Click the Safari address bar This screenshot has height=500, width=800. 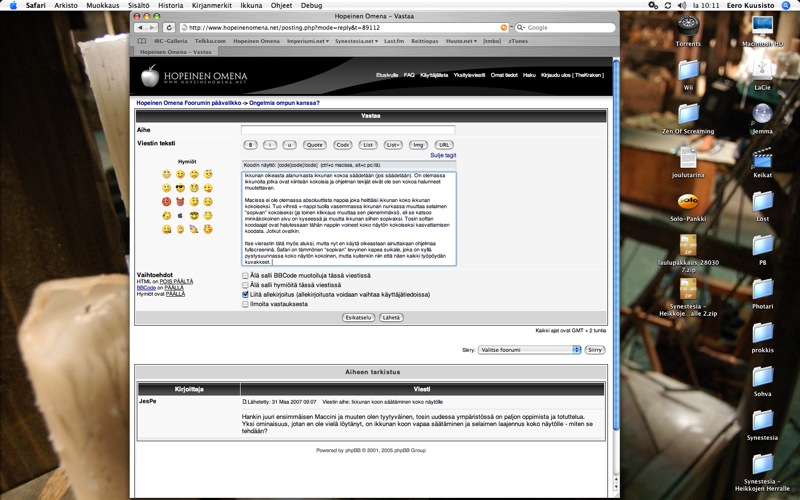pos(344,28)
